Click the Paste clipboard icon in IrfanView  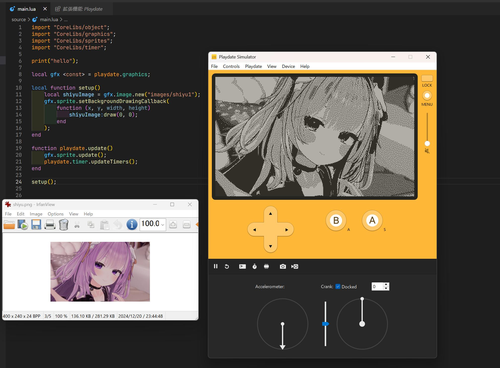(x=104, y=225)
